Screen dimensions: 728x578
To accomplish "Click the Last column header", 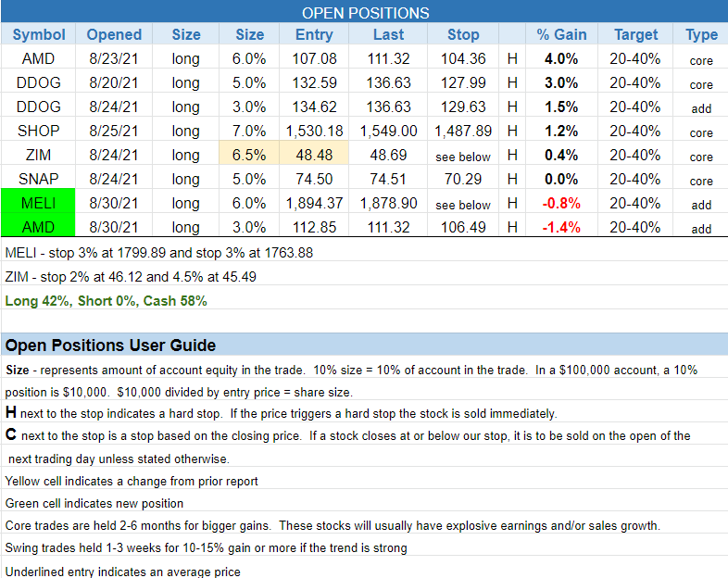I will 389,34.
